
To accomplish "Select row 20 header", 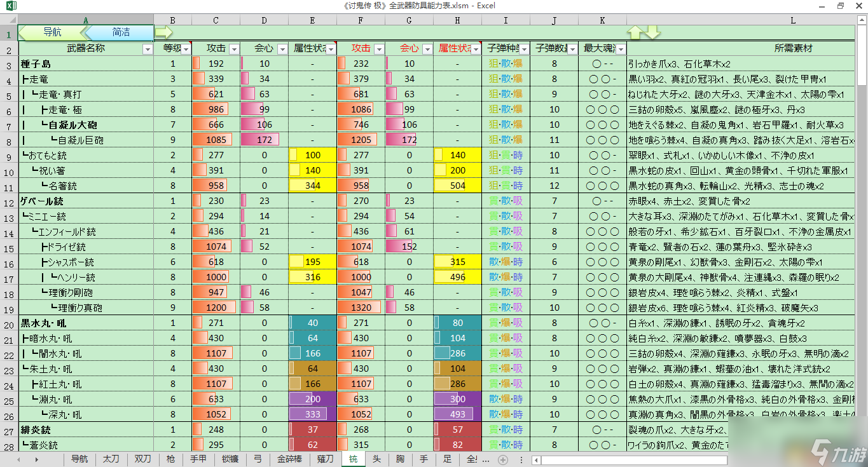I will click(9, 323).
